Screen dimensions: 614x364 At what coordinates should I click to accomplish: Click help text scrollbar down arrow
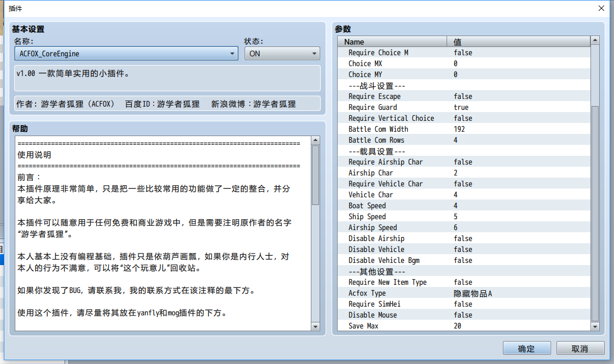point(315,326)
